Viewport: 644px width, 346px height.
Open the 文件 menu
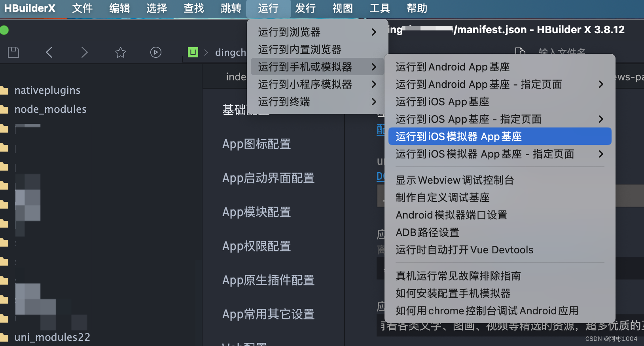tap(82, 8)
